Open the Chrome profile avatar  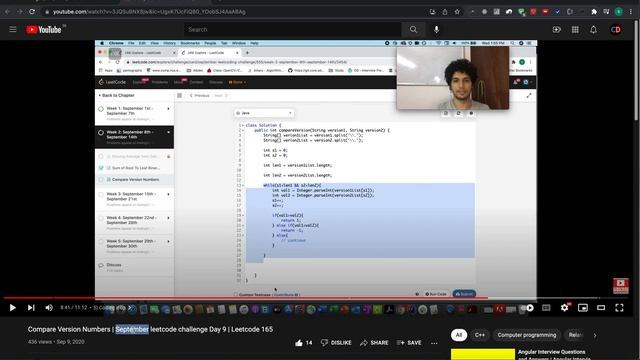pyautogui.click(x=619, y=12)
